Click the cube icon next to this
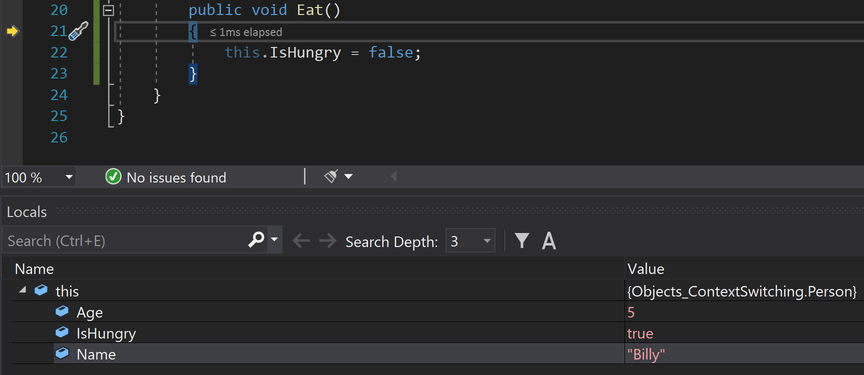The height and width of the screenshot is (375, 864). 41,290
